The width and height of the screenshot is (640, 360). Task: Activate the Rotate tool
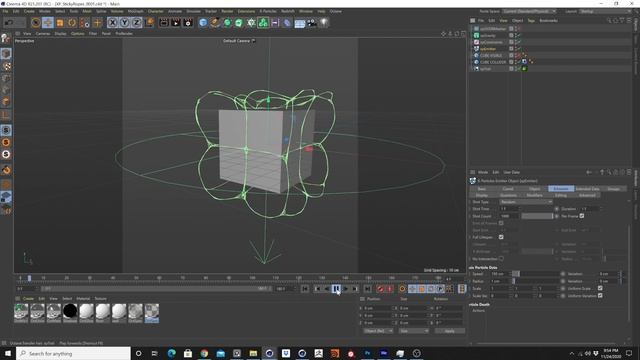tap(72, 23)
